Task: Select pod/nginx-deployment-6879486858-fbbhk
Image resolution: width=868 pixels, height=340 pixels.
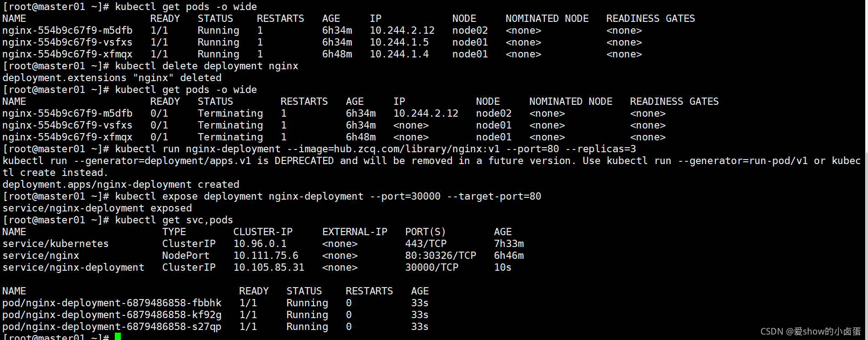Action: click(112, 303)
